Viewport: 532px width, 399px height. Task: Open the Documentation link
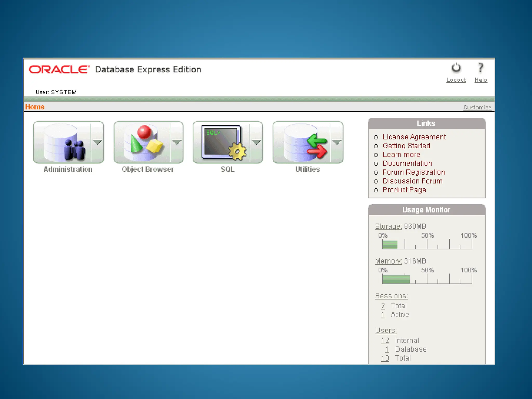coord(407,163)
